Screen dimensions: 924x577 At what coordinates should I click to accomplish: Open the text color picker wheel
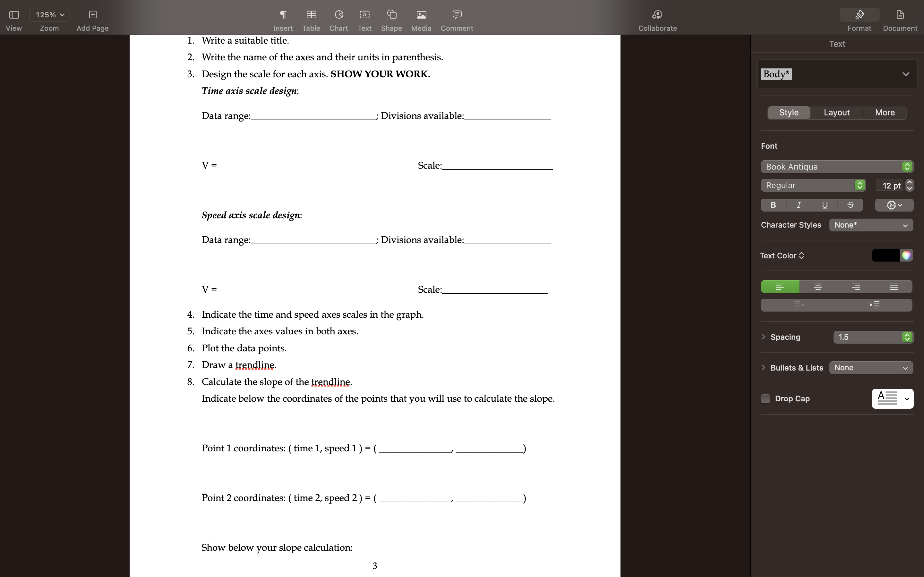click(907, 255)
